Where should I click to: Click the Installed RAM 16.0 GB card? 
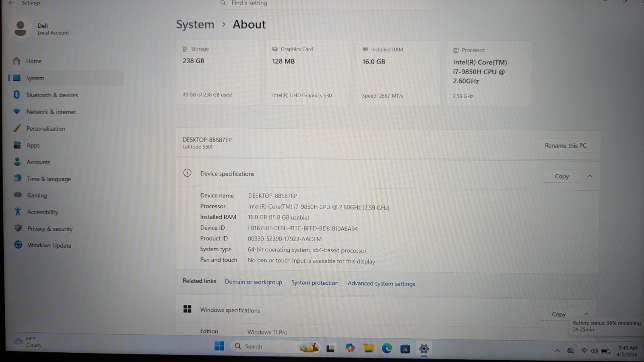tap(398, 73)
